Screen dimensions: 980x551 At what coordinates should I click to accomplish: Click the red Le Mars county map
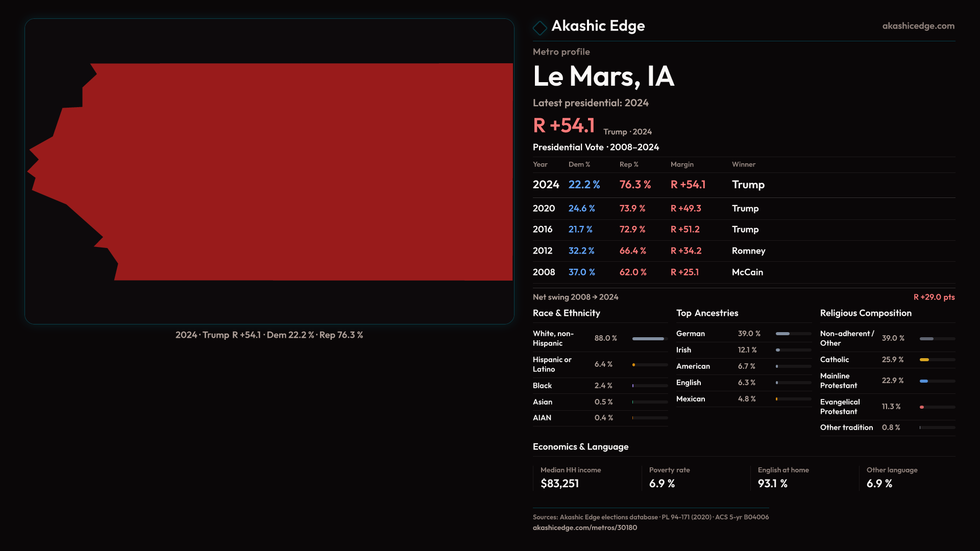[306, 172]
